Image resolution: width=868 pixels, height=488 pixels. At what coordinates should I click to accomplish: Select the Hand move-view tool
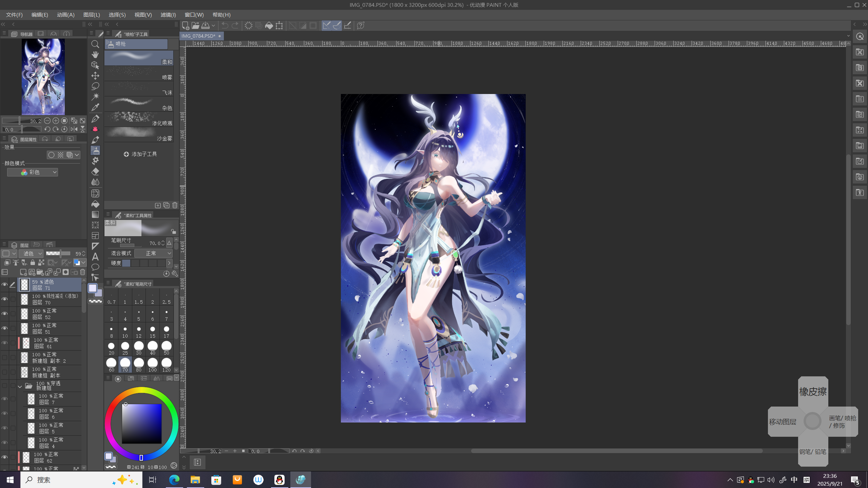pyautogui.click(x=95, y=54)
